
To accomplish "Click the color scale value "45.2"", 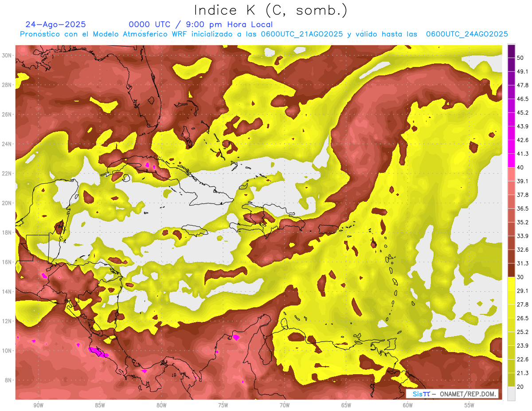I will [523, 113].
